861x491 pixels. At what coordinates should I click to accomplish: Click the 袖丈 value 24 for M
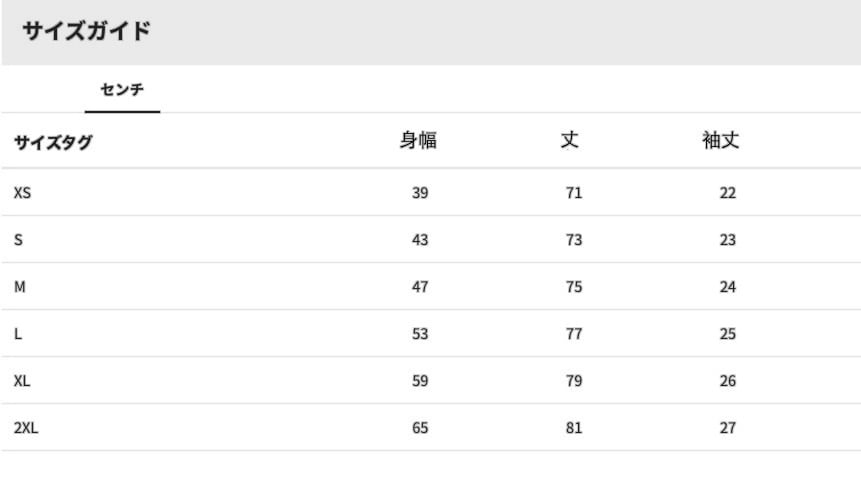coord(728,287)
